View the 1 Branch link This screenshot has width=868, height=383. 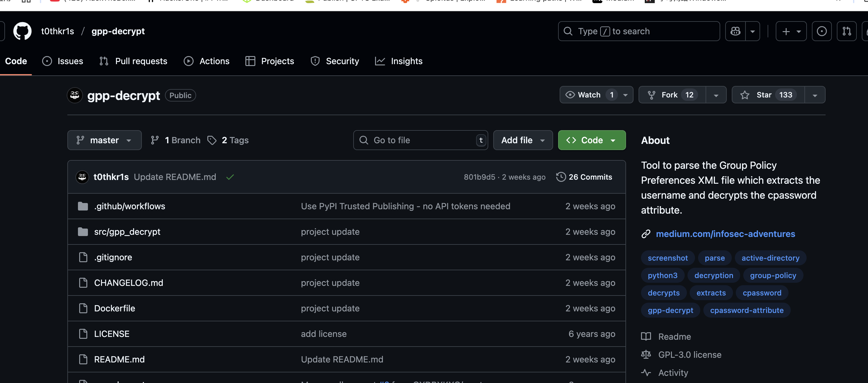(176, 140)
